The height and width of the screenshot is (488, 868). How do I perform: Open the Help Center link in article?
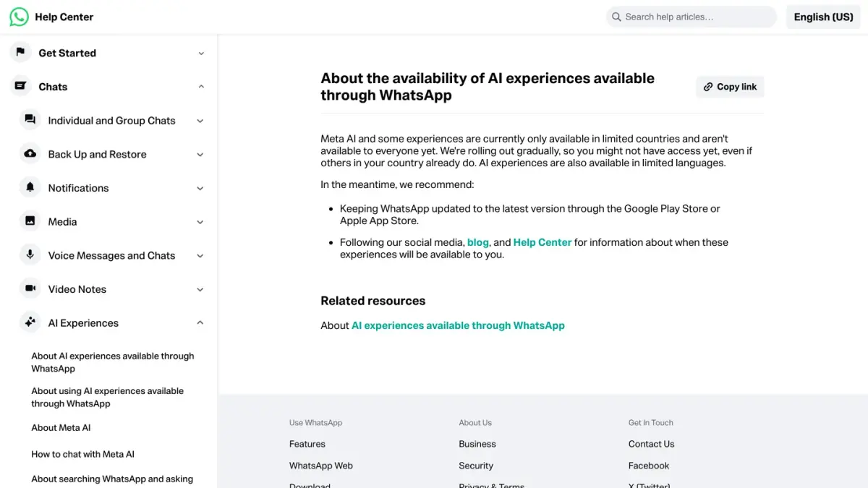[542, 242]
